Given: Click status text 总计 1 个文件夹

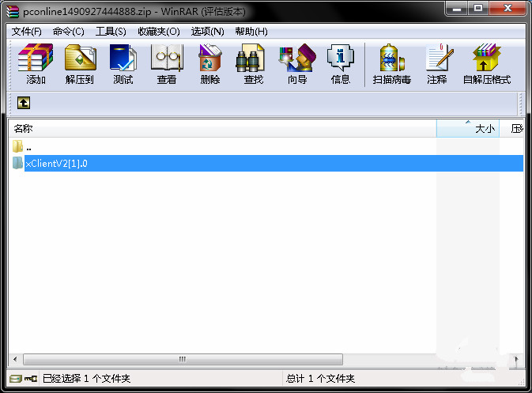Looking at the screenshot, I should click(320, 379).
